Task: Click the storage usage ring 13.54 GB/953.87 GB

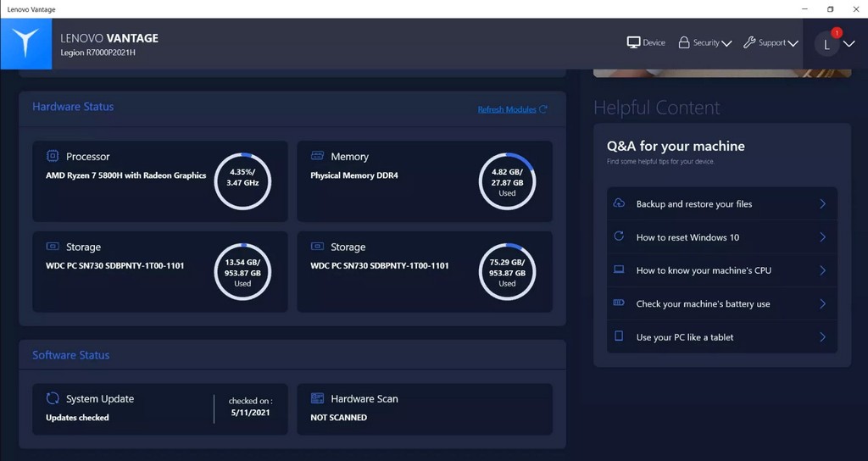Action: click(x=242, y=272)
